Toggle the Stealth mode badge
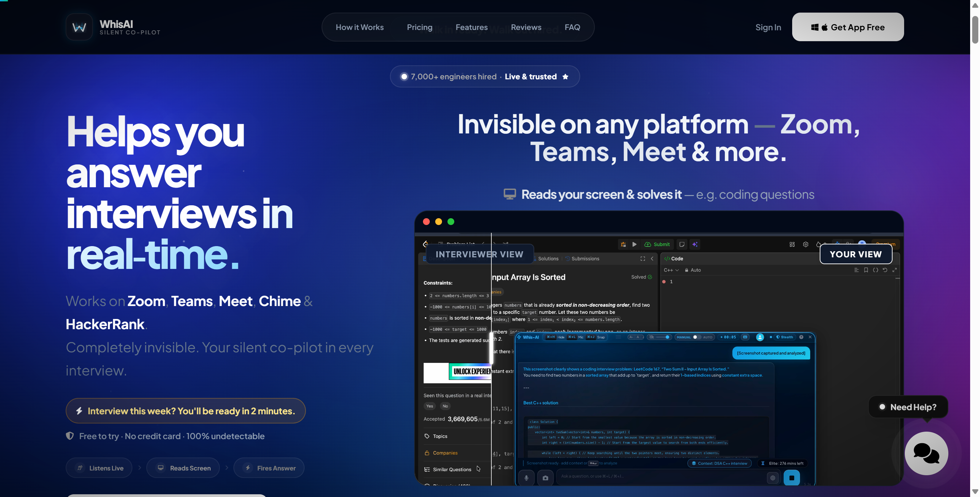The image size is (980, 497). 784,337
